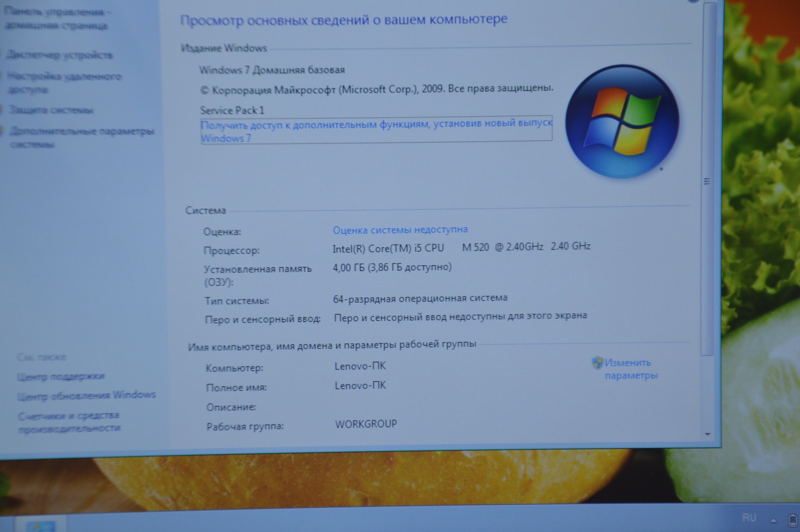Open Центр обновления Windows link
Image resolution: width=800 pixels, height=532 pixels.
tap(86, 395)
